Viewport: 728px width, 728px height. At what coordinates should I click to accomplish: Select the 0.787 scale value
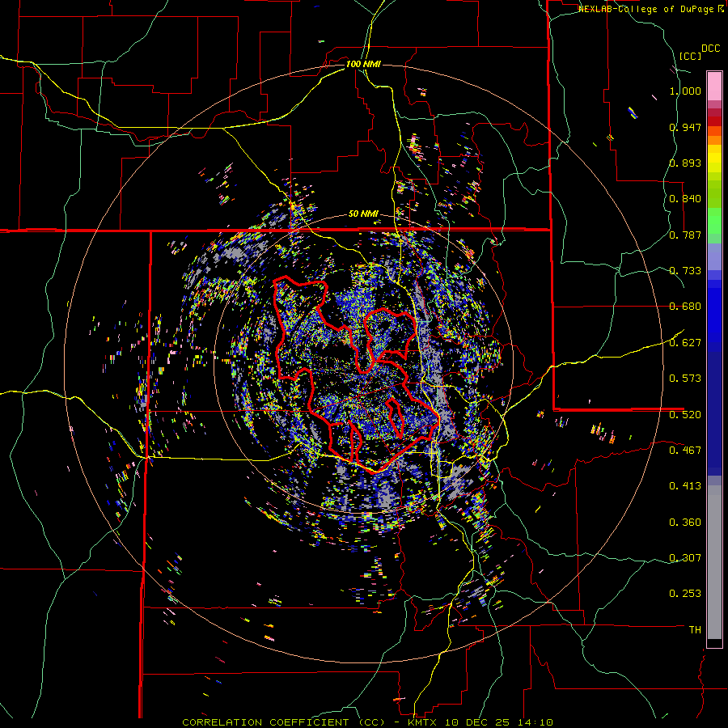pyautogui.click(x=685, y=235)
